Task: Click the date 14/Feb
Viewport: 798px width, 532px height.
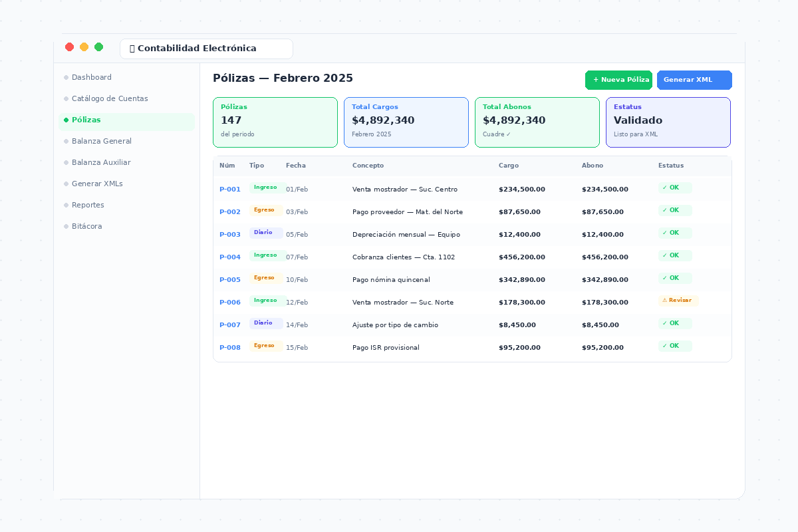Action: coord(297,325)
